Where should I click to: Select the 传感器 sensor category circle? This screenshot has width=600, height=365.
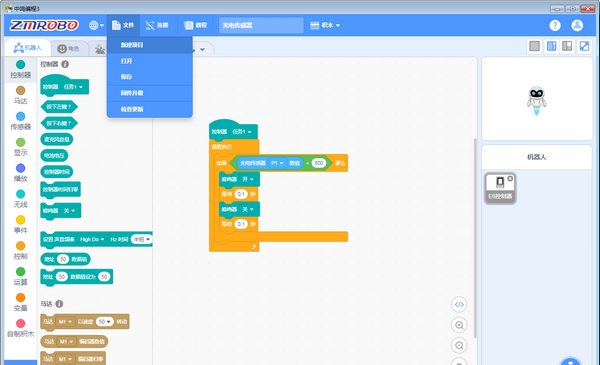[x=21, y=116]
